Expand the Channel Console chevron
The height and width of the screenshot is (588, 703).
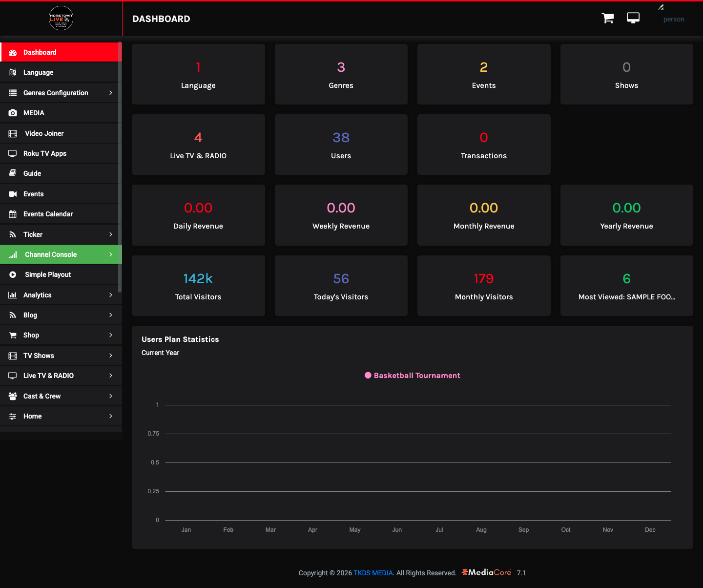pyautogui.click(x=111, y=254)
